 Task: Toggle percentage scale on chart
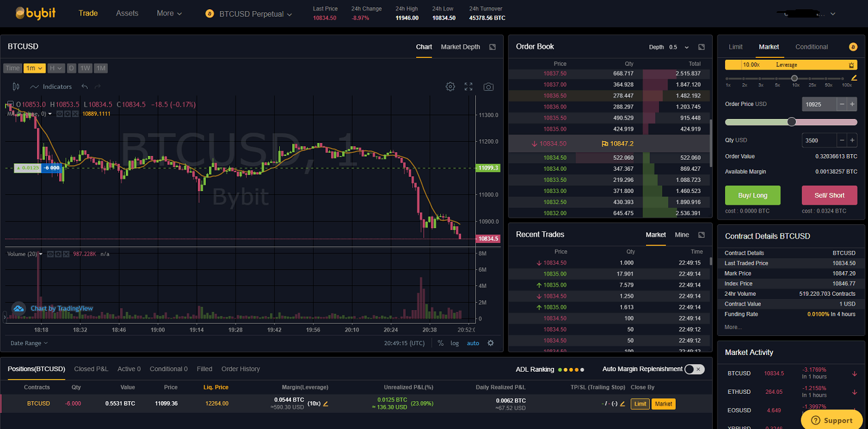(440, 343)
